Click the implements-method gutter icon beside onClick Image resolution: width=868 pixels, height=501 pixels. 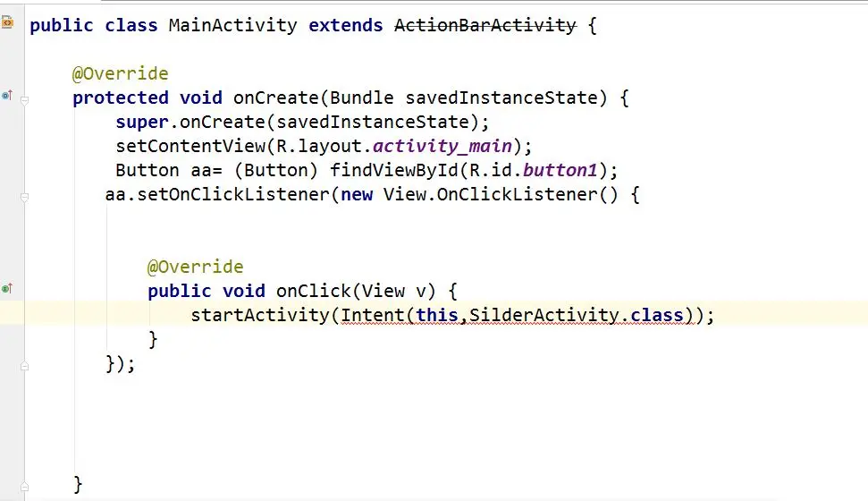point(7,288)
